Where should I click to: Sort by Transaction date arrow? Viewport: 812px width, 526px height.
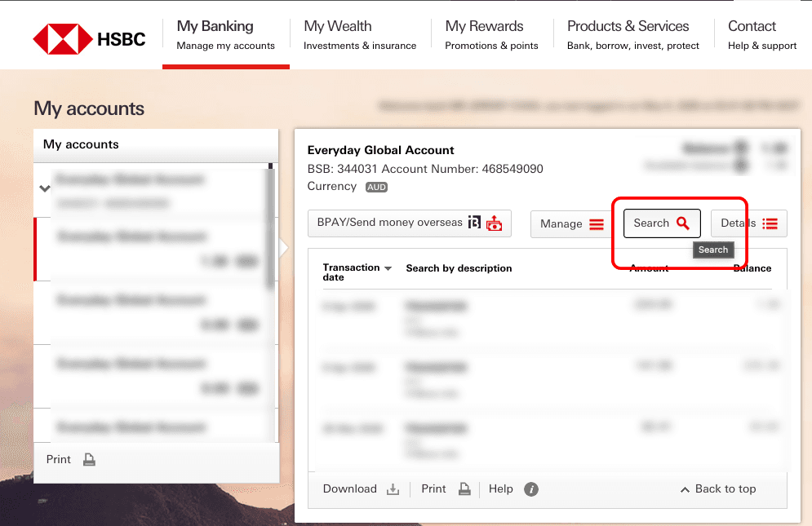click(x=388, y=268)
